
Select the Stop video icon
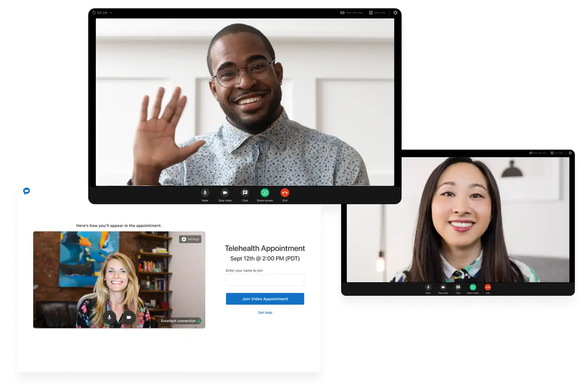(225, 192)
